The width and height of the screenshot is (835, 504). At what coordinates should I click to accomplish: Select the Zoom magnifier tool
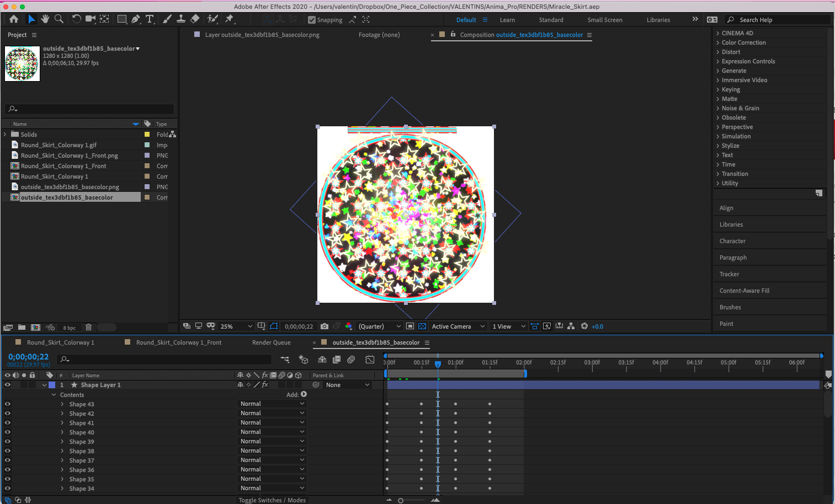pyautogui.click(x=59, y=19)
